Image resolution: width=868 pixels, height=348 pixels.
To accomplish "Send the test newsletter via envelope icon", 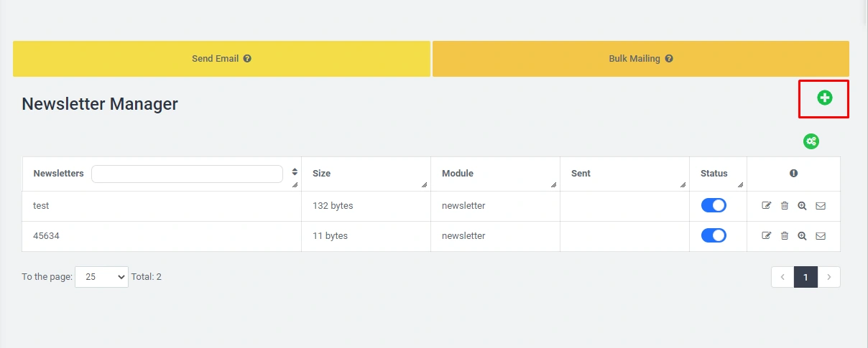I will 821,206.
